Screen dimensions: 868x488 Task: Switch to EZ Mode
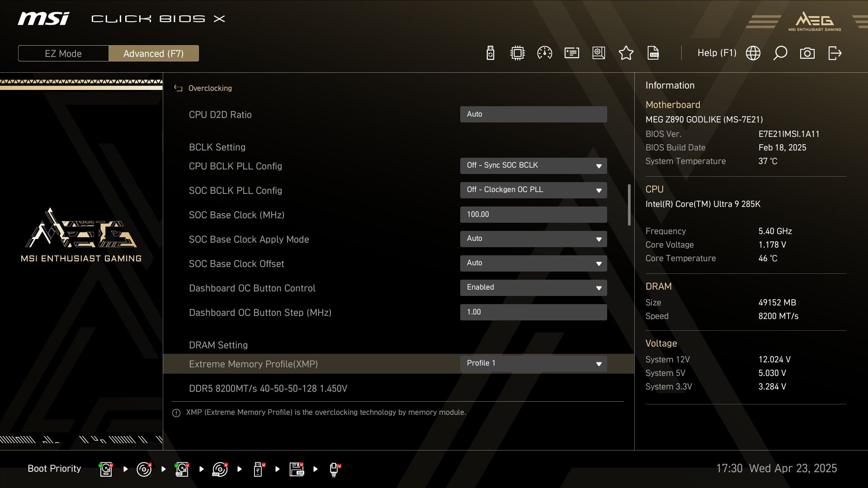coord(63,53)
